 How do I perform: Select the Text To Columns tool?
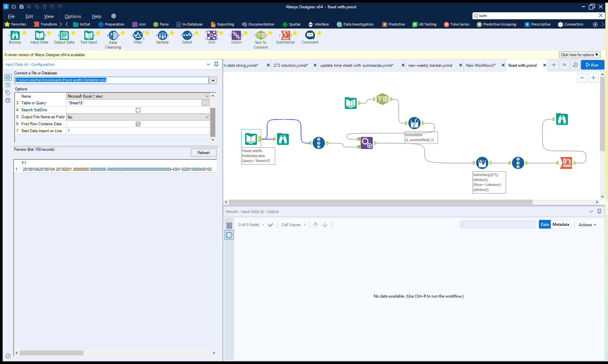[260, 36]
